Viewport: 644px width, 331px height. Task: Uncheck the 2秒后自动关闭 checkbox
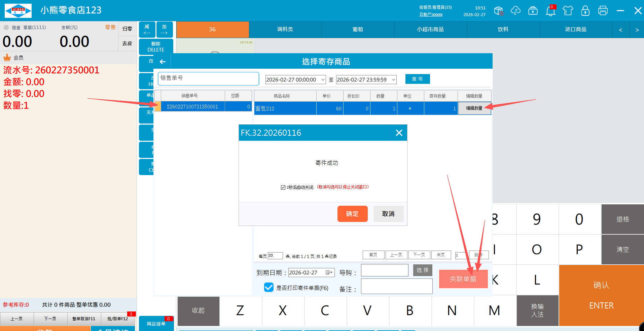283,187
